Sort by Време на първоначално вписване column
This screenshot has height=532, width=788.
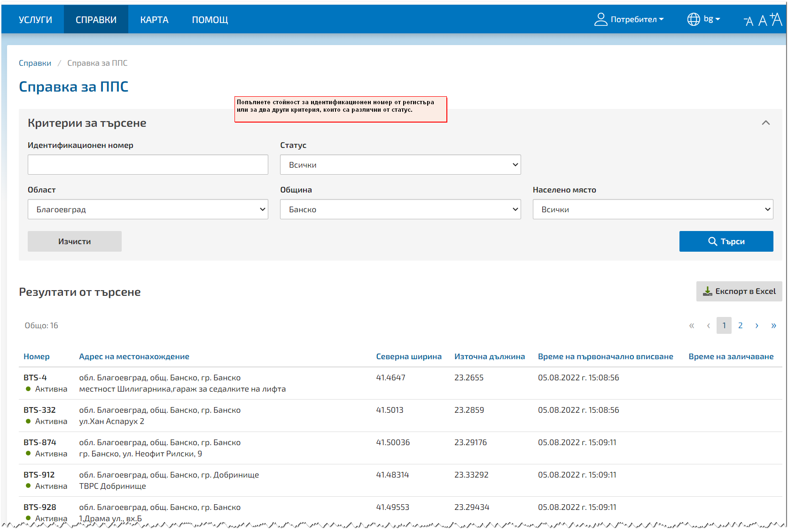click(606, 356)
